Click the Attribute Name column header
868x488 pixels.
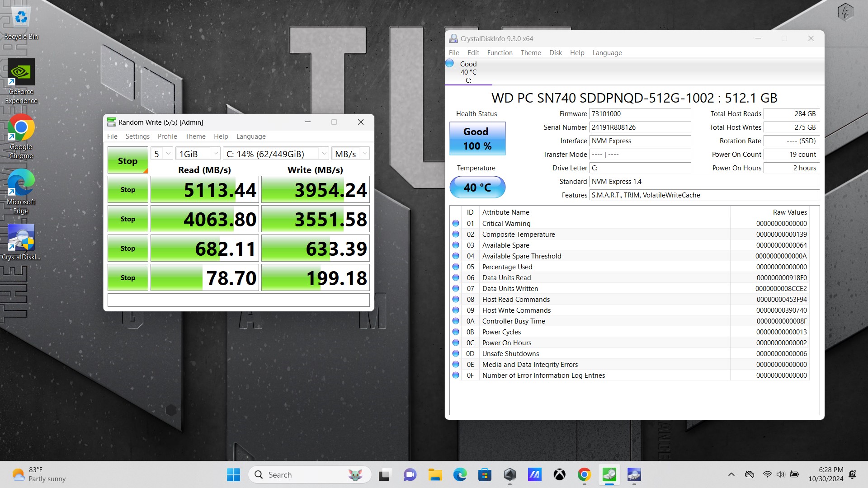click(x=605, y=212)
